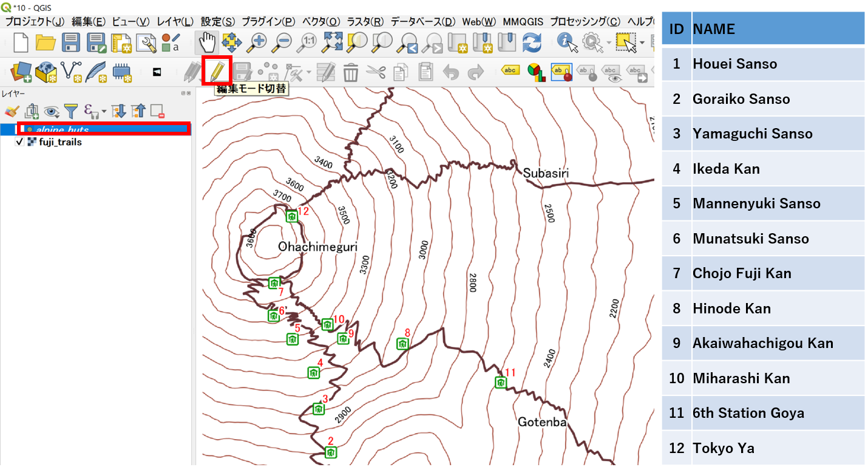Zoom to native resolution with the 1:1 icon

(x=307, y=42)
